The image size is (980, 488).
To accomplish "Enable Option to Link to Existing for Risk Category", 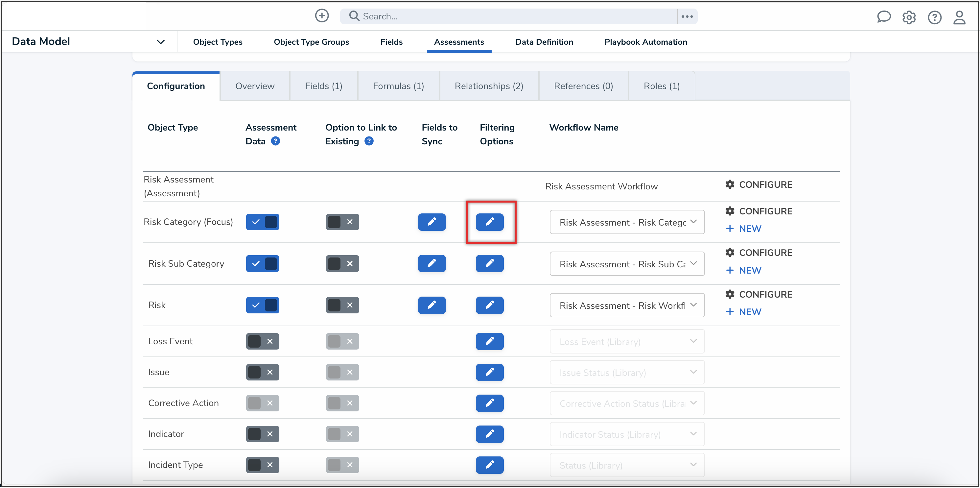I will tap(342, 222).
